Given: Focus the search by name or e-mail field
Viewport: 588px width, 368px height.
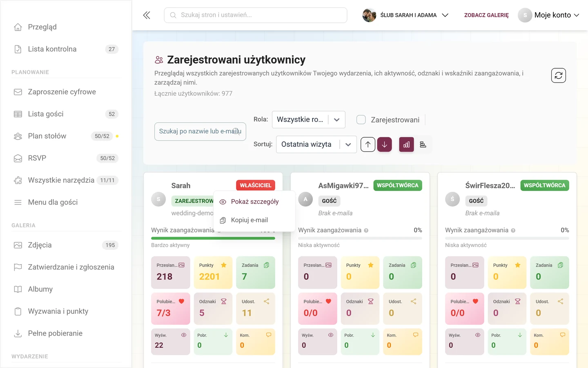Looking at the screenshot, I should (x=200, y=131).
